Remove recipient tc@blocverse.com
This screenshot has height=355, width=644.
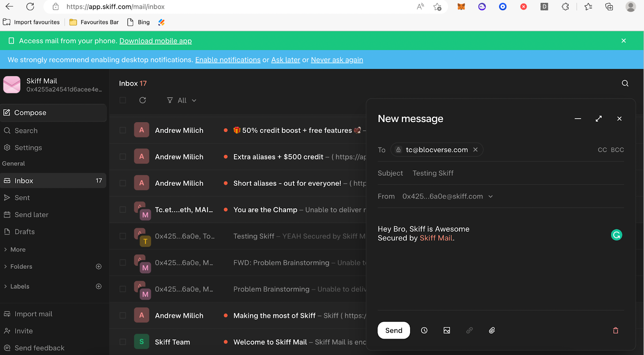coord(475,149)
